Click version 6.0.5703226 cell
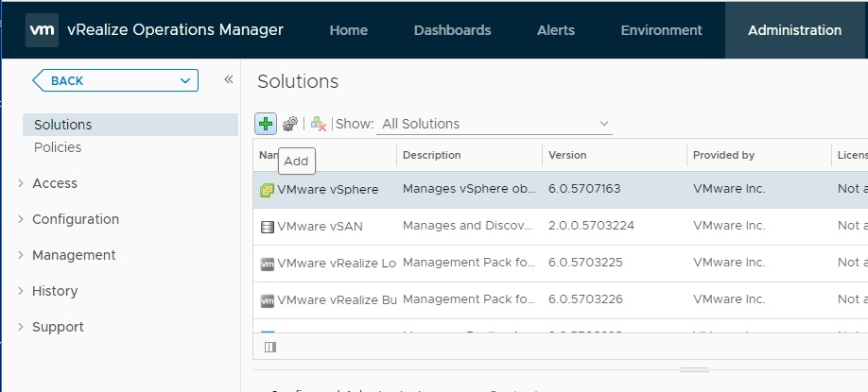 tap(585, 299)
